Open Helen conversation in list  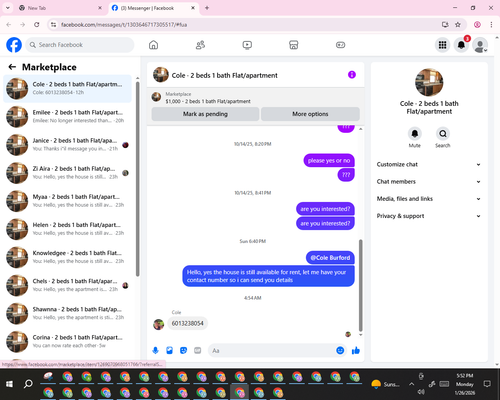pos(67,229)
